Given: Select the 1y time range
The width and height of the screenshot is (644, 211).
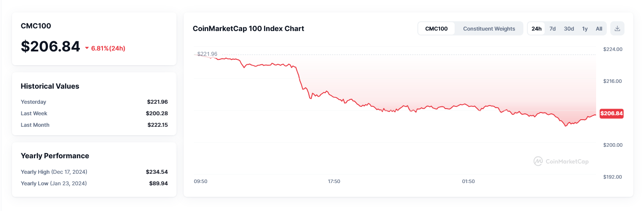Looking at the screenshot, I should coord(585,29).
